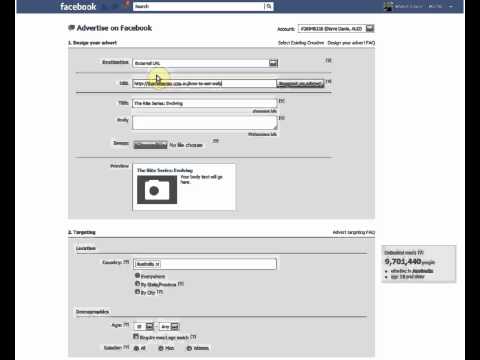
Task: Click the help icon next to By City
Action: (160, 292)
